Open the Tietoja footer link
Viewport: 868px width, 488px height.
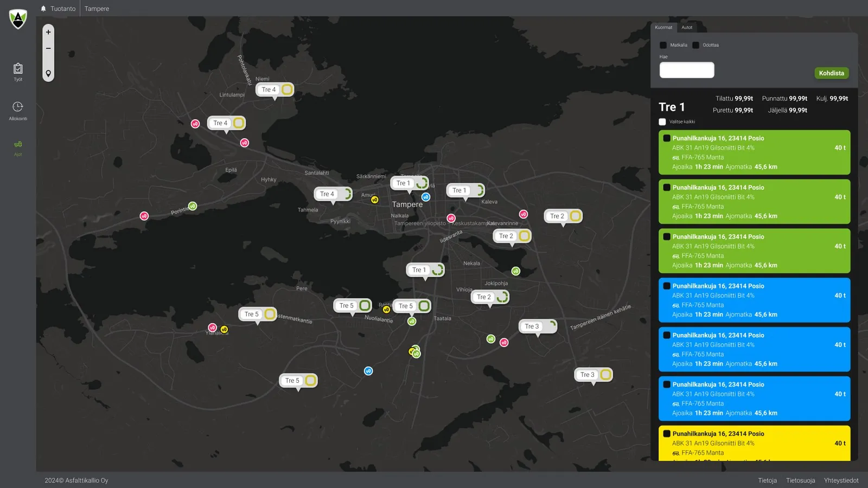tap(767, 480)
